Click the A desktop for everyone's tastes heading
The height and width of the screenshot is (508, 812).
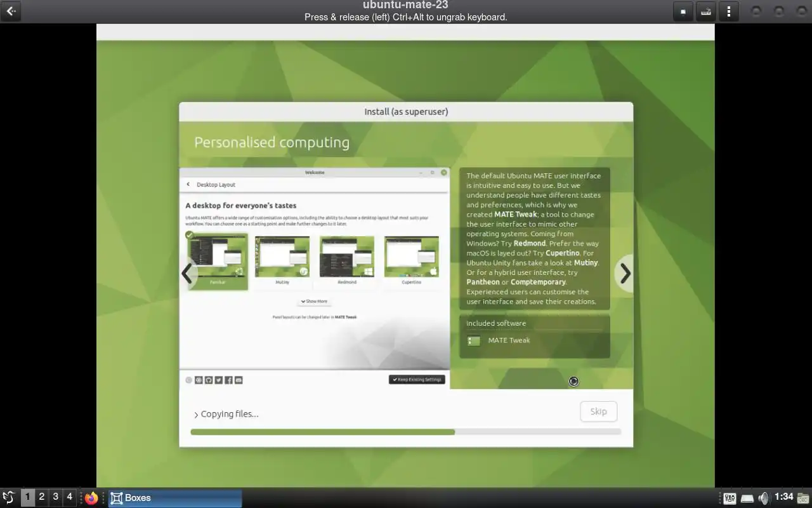click(x=241, y=206)
